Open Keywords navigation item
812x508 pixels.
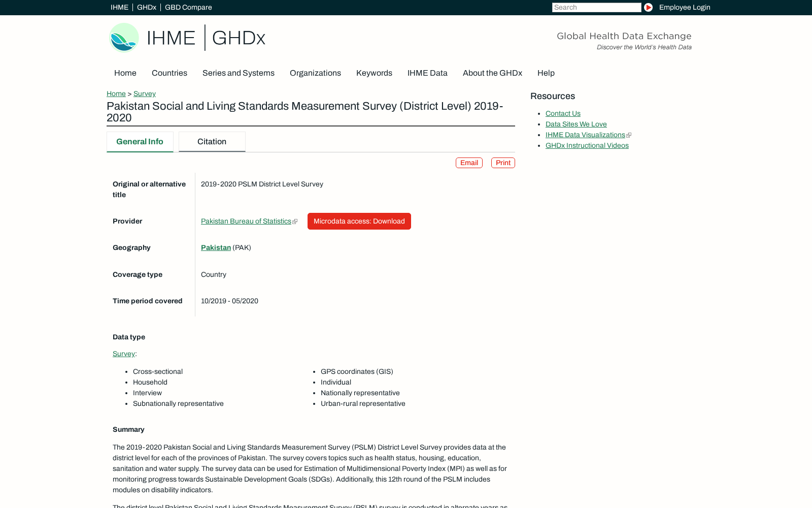tap(374, 73)
